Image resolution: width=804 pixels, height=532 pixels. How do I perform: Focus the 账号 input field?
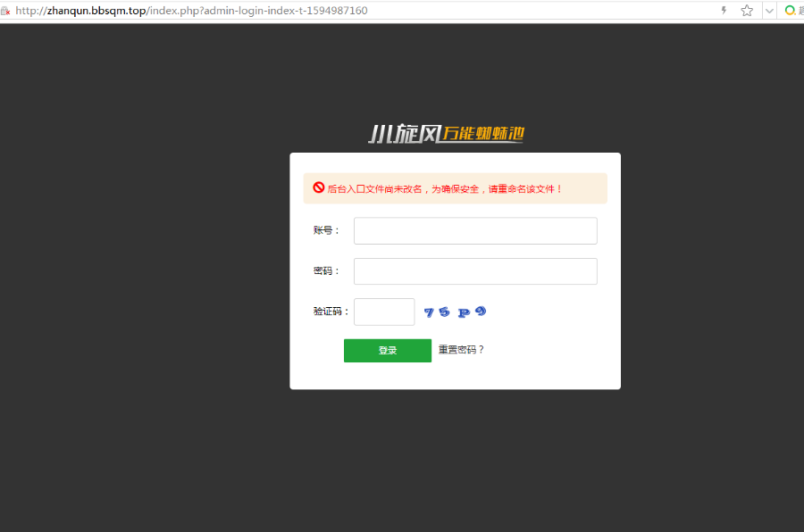pyautogui.click(x=475, y=230)
